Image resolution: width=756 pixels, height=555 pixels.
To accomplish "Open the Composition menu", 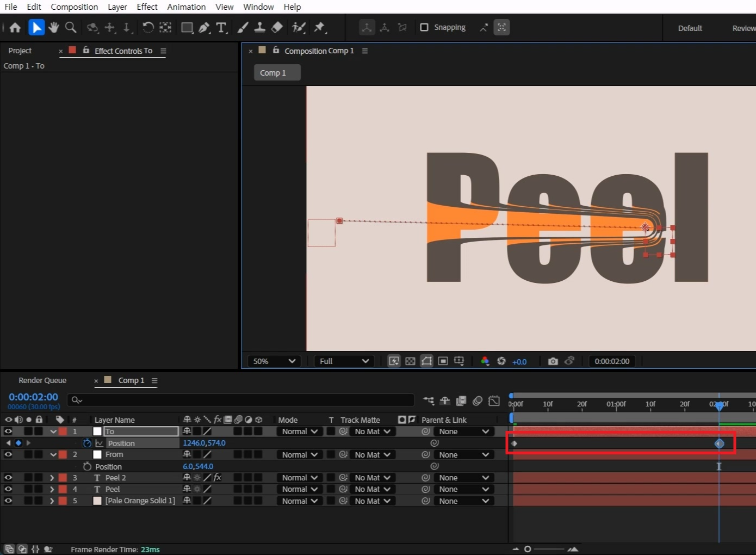I will [x=75, y=7].
